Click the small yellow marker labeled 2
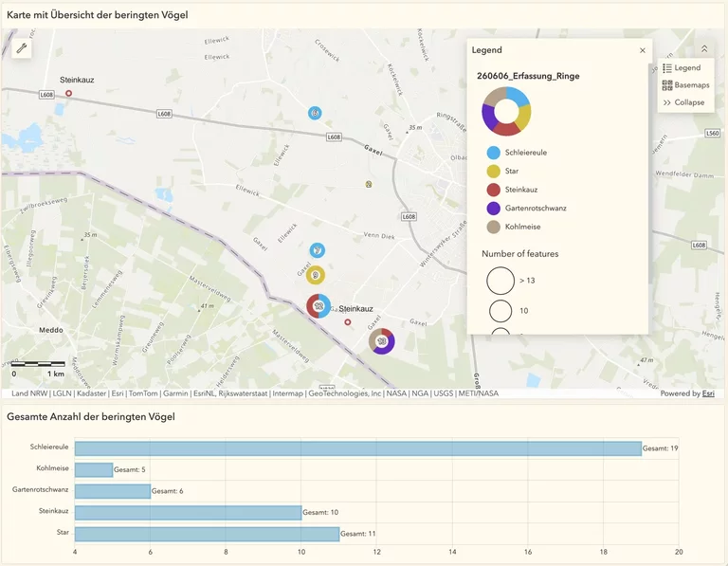The height and width of the screenshot is (566, 728). pyautogui.click(x=369, y=184)
